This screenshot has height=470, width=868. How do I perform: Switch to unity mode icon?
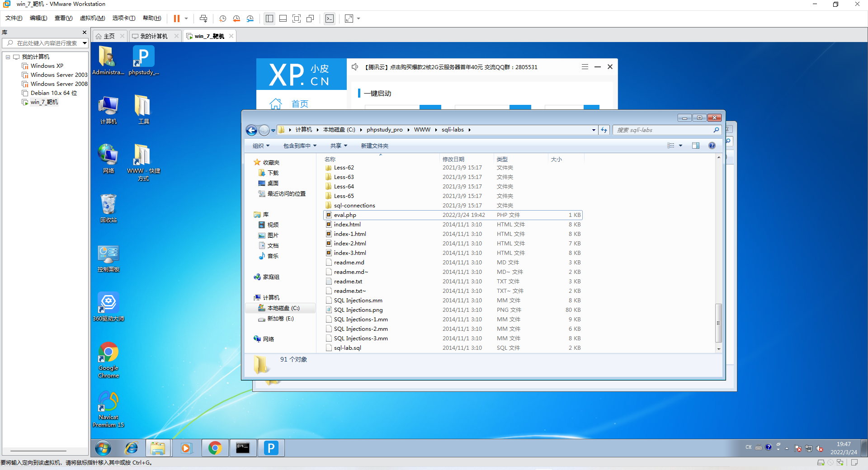click(x=310, y=19)
